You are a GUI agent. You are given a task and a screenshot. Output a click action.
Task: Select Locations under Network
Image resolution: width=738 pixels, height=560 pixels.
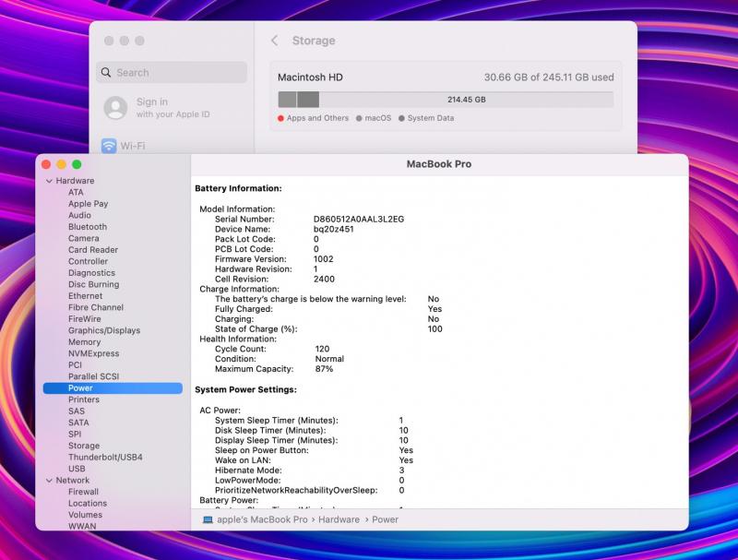(88, 504)
